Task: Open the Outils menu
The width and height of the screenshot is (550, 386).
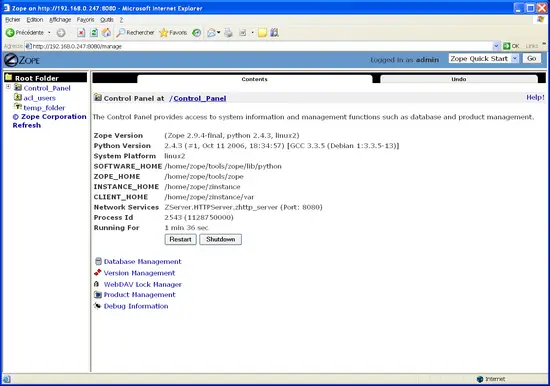Action: click(x=107, y=20)
